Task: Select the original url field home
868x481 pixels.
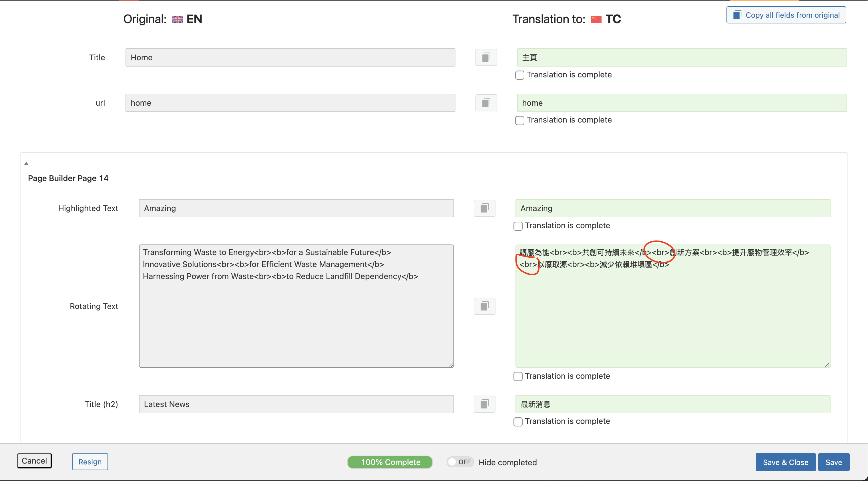Action: 290,103
